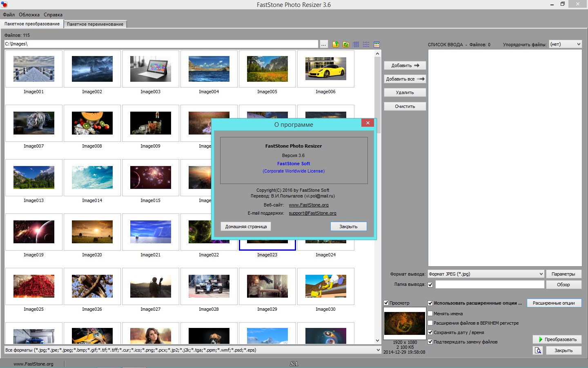
Task: Click the Преобразовать button
Action: click(557, 339)
